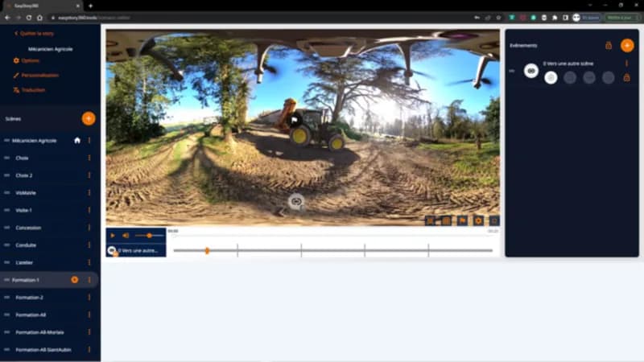Open three-dot menu for Conduite scene

[89, 245]
